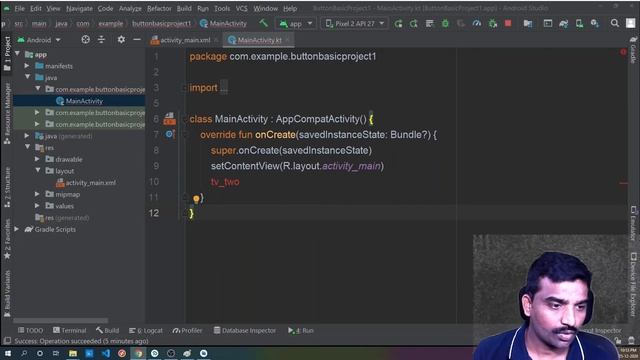Open the Gradle side panel tab
Image resolution: width=640 pixels, height=360 pixels.
pyautogui.click(x=633, y=49)
